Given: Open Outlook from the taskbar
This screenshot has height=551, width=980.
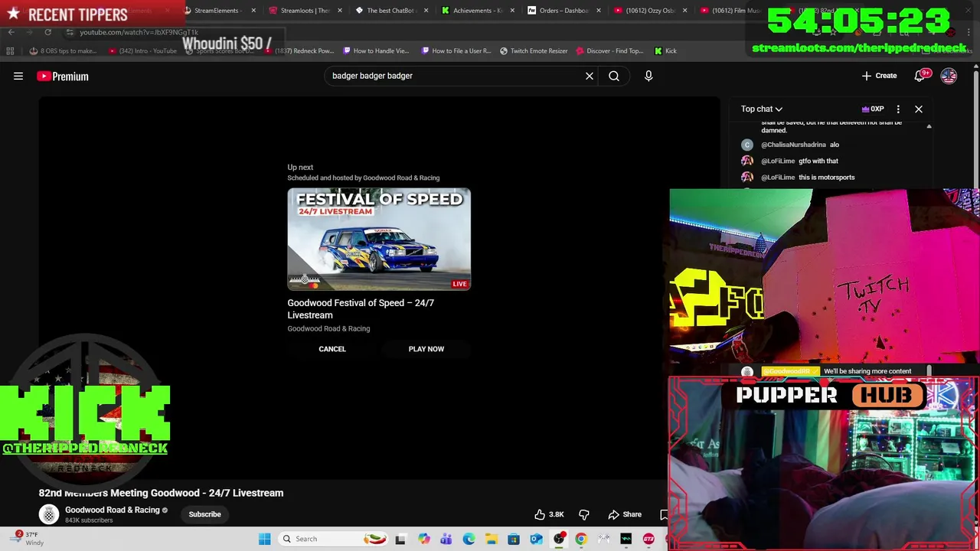Looking at the screenshot, I should [536, 539].
